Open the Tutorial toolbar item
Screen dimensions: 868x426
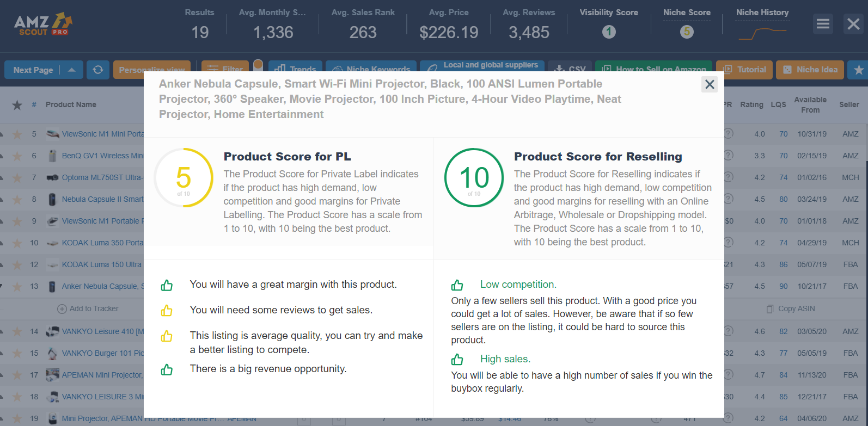click(744, 70)
